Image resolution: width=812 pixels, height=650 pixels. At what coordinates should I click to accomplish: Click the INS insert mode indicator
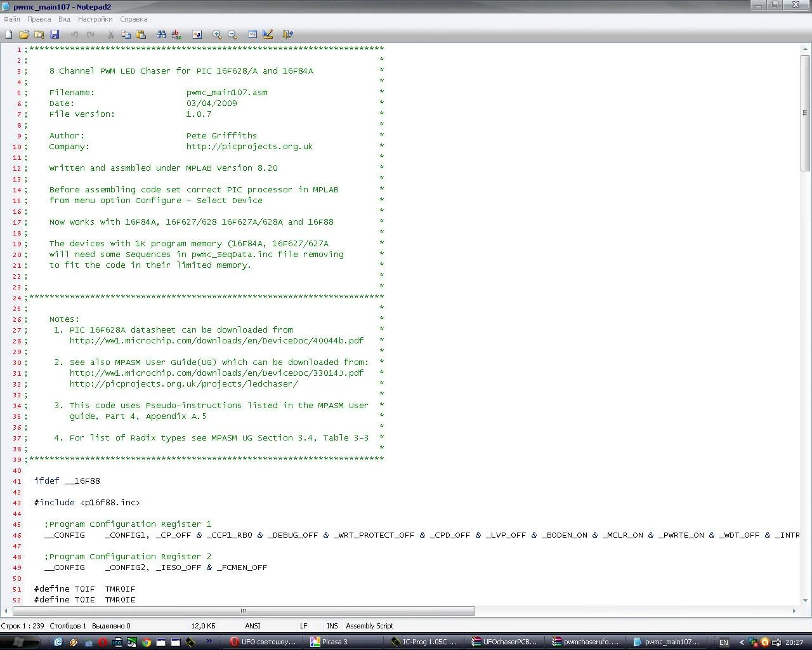(x=332, y=626)
